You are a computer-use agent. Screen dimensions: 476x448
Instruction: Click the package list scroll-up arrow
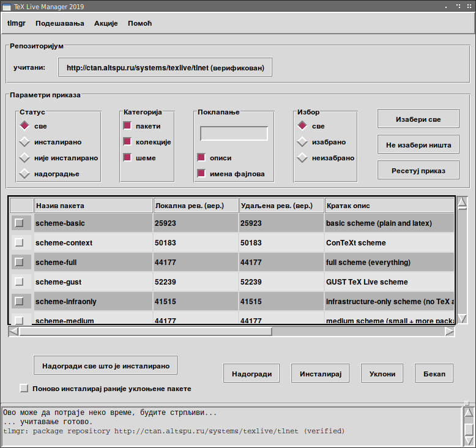[462, 203]
